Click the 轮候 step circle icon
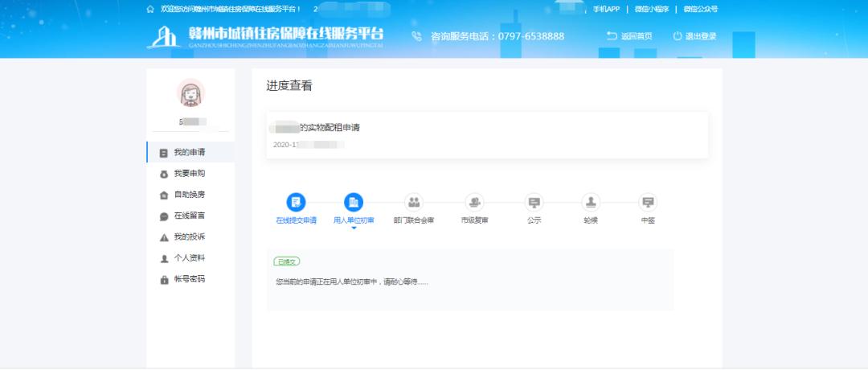The height and width of the screenshot is (370, 868). [x=591, y=202]
